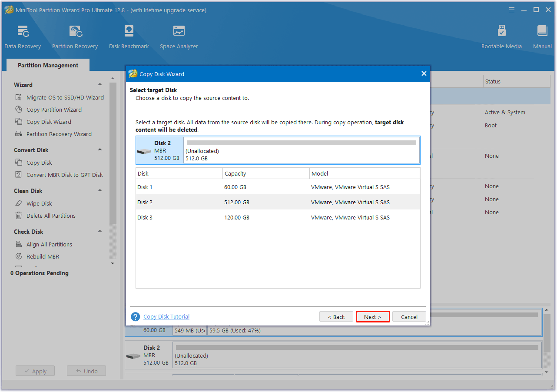
Task: Select Align All Partitions option
Action: (49, 244)
